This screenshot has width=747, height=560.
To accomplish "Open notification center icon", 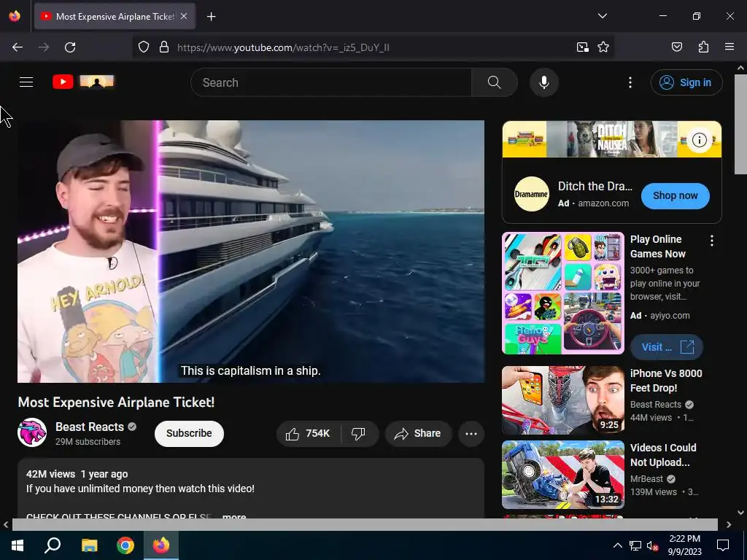I will coord(723,545).
